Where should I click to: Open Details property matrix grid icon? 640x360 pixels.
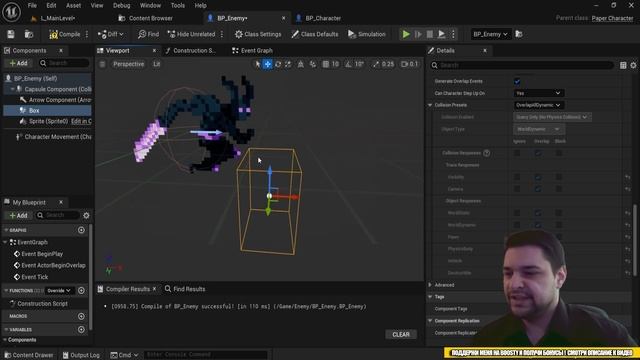(x=623, y=65)
